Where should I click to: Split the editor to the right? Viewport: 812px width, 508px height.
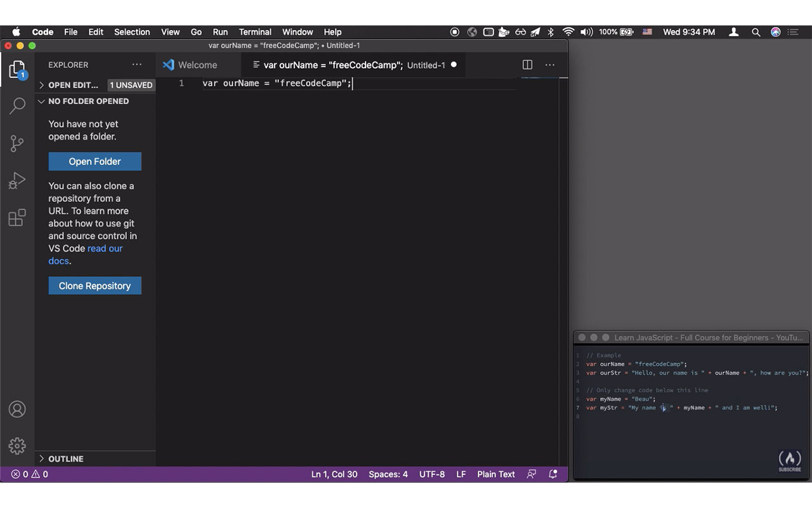coord(527,65)
